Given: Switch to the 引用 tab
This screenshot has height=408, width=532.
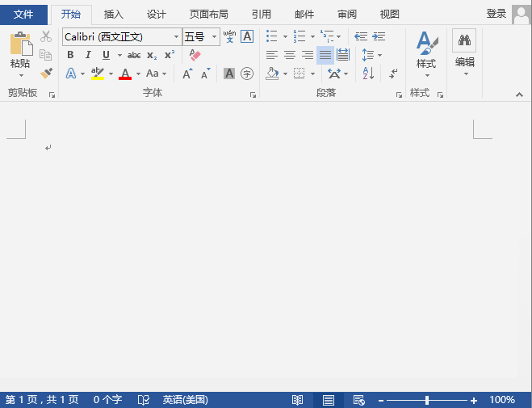Looking at the screenshot, I should (262, 15).
